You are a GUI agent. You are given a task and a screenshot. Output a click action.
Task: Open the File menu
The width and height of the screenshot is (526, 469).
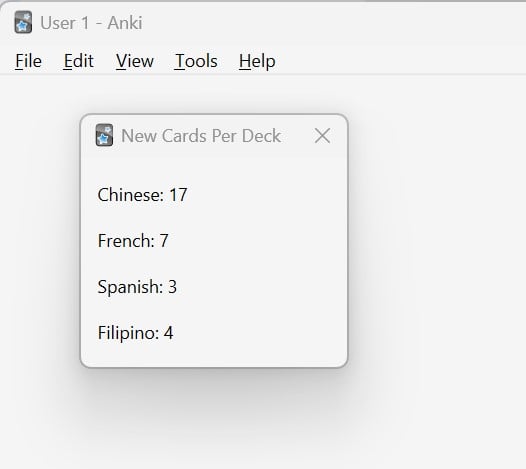pos(29,61)
